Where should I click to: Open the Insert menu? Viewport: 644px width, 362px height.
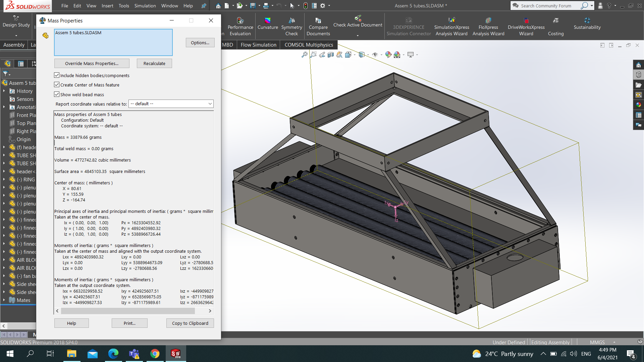107,6
